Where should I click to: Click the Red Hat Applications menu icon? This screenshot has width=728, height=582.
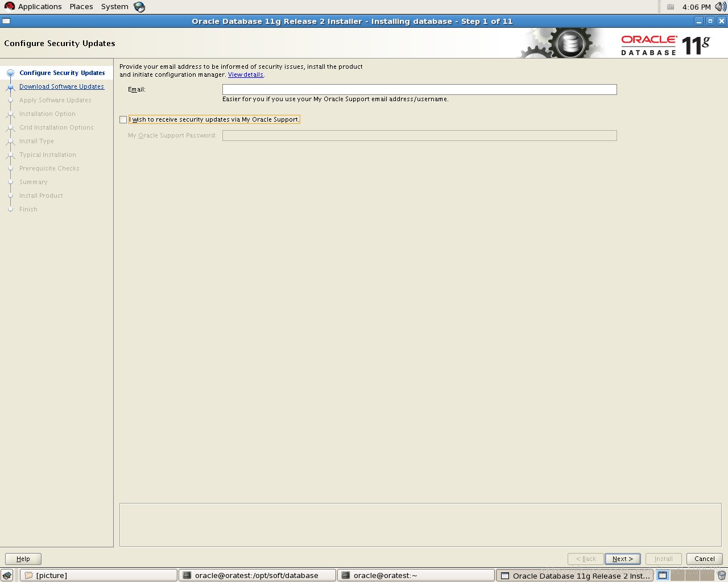pyautogui.click(x=10, y=7)
